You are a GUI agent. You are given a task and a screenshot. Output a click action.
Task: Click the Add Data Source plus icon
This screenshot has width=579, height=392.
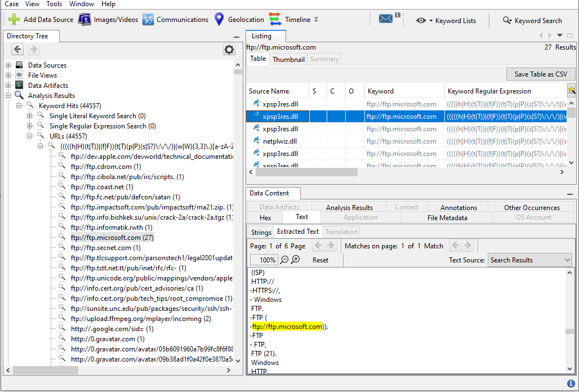coord(14,20)
